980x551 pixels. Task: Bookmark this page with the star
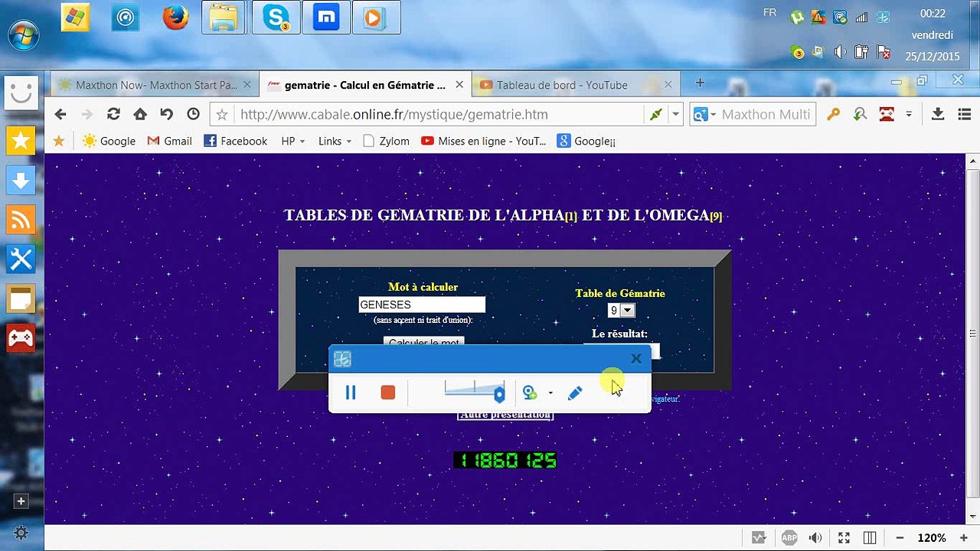coord(222,114)
